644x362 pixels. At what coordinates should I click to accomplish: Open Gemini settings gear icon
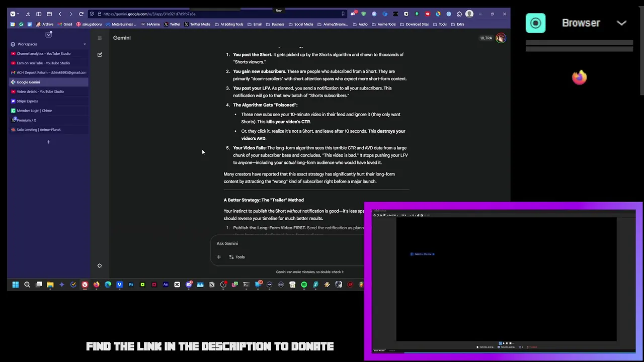coord(100,265)
